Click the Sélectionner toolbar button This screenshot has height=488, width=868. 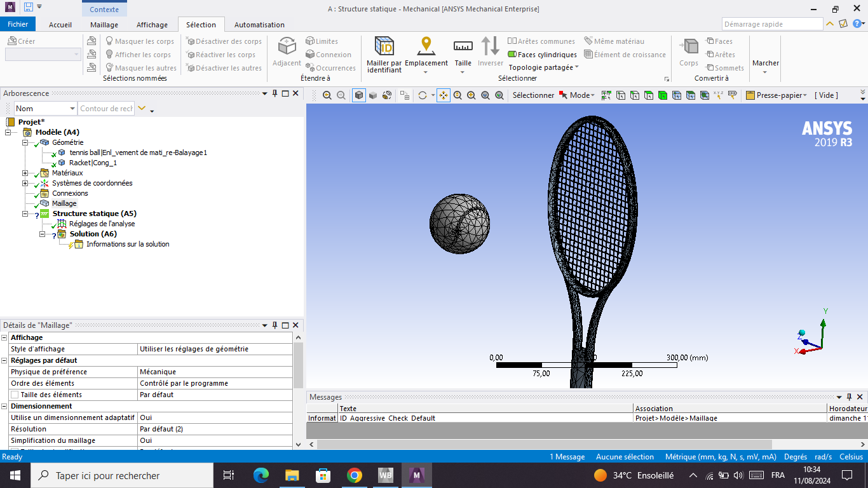534,95
